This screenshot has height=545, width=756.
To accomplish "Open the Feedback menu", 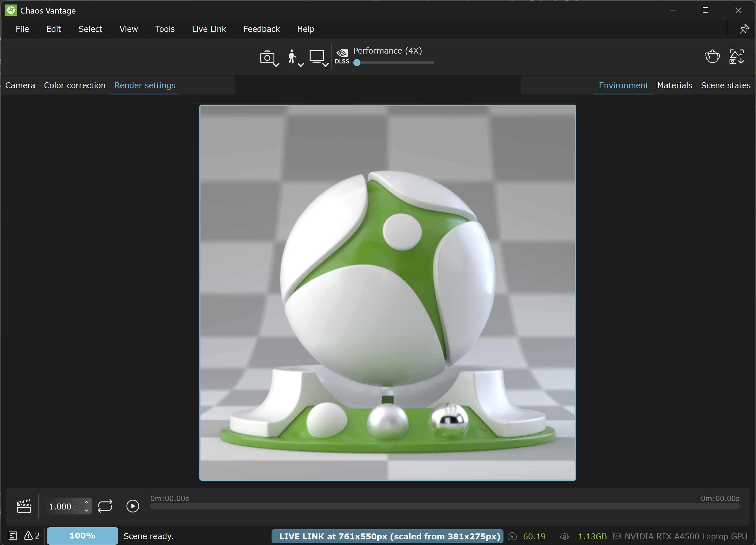I will click(x=262, y=29).
